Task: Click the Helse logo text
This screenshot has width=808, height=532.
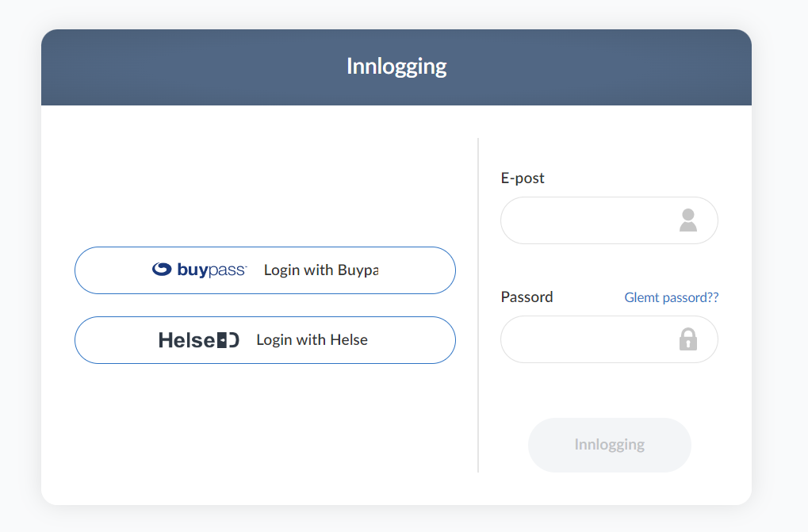Action: (x=186, y=340)
